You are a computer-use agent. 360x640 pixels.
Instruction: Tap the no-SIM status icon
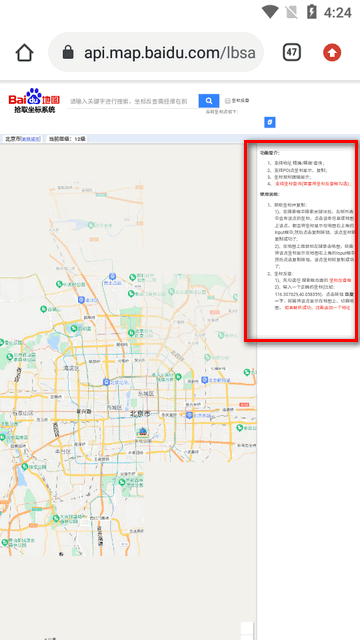[292, 12]
